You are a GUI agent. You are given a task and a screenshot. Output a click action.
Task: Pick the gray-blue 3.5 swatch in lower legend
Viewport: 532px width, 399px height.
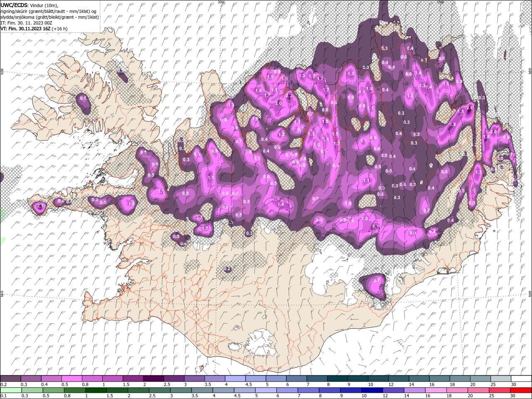(202, 391)
